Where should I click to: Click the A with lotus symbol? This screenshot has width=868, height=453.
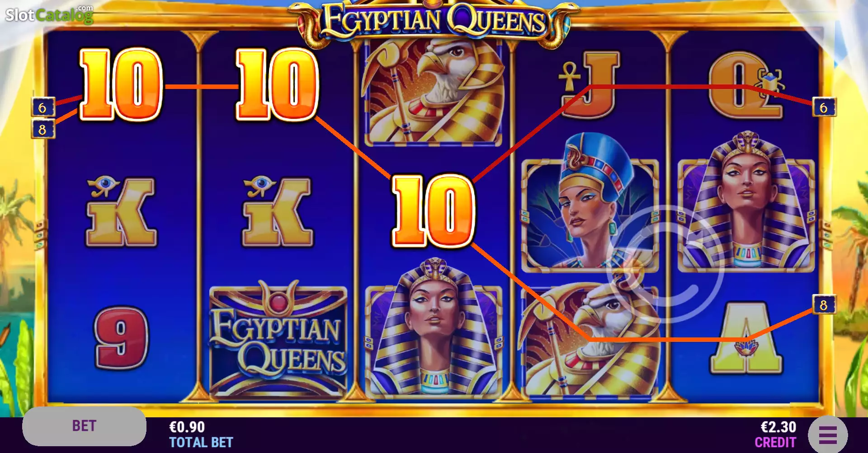tap(746, 338)
